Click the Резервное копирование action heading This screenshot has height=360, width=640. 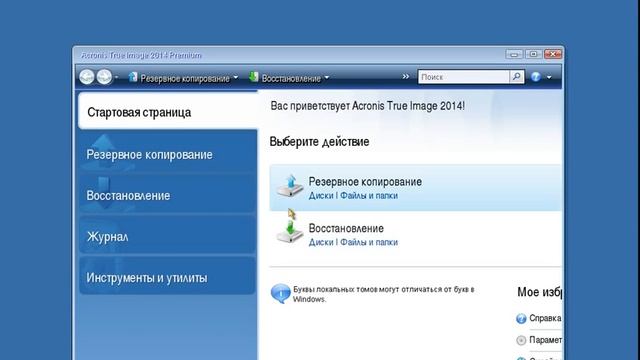tap(365, 182)
